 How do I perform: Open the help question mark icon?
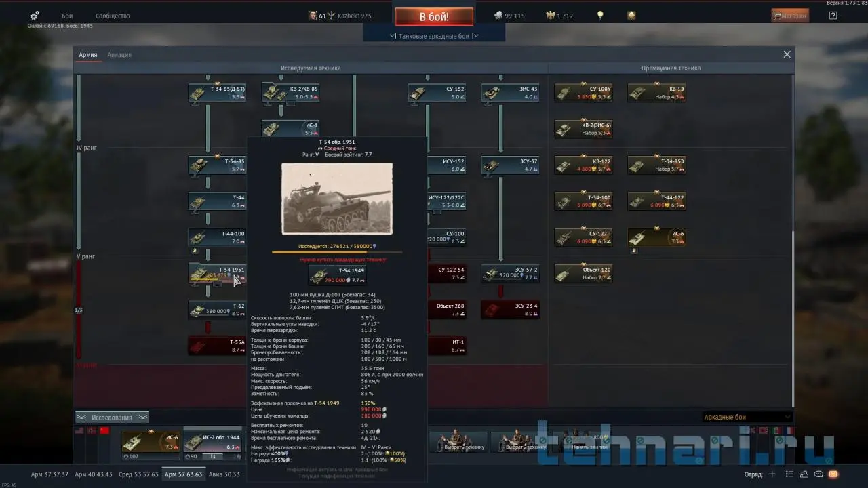point(833,16)
